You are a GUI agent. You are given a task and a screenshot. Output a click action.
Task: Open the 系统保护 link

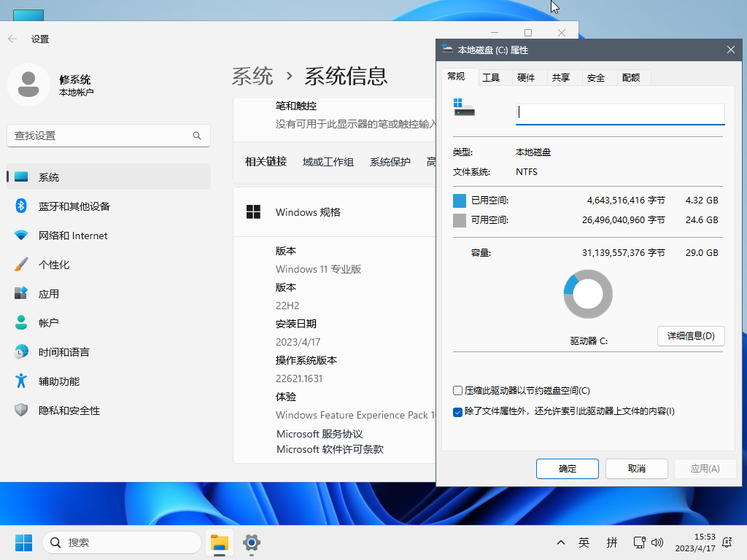click(390, 162)
